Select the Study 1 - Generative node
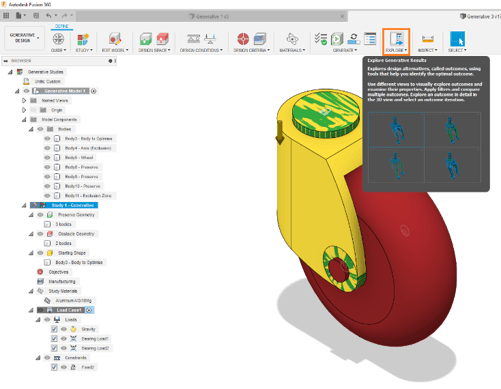Viewport: 501px width, 389px height. click(64, 205)
